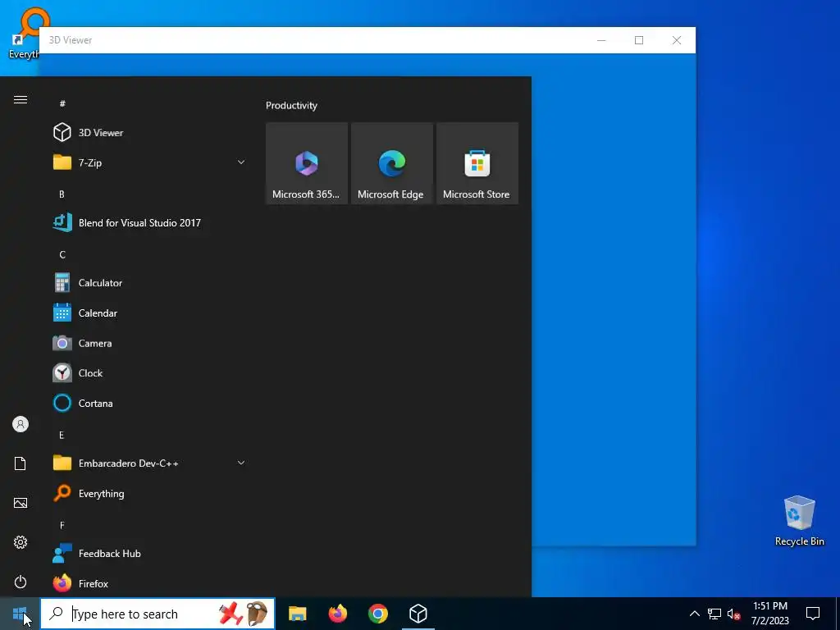
Task: Click the Windows Start button
Action: (20, 614)
